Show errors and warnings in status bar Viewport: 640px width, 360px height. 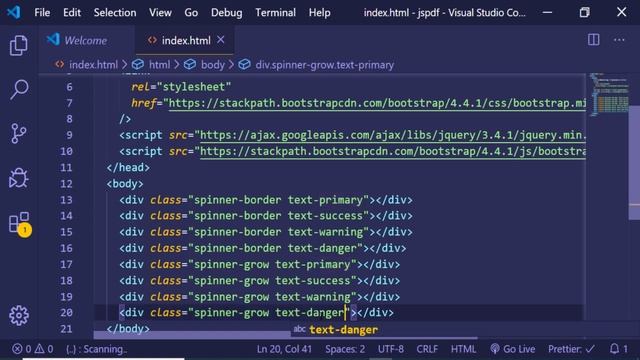[33, 349]
